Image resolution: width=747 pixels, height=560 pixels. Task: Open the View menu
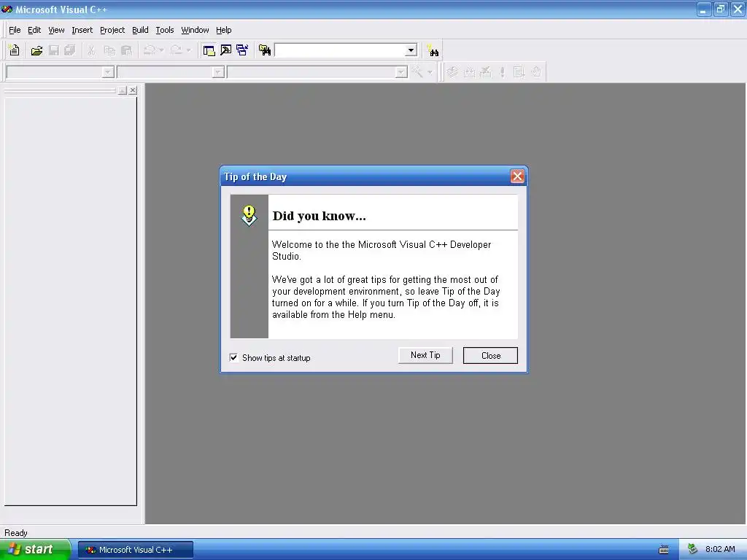point(56,30)
